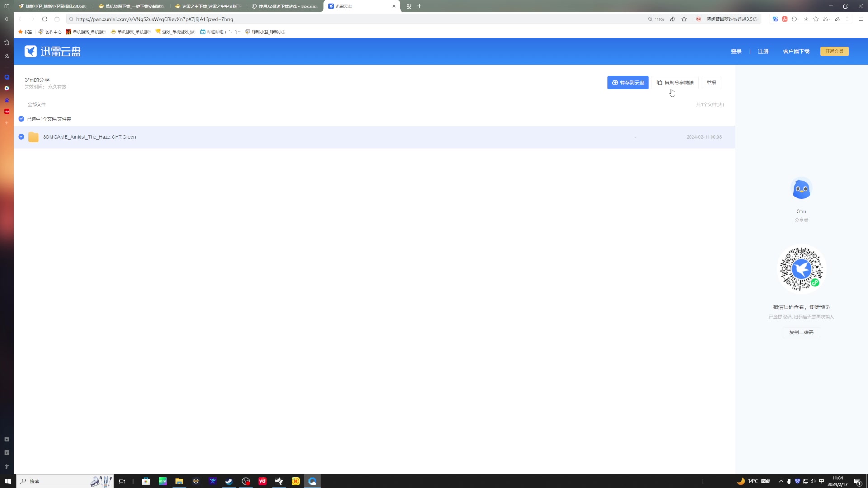Open the downloads arrow icon in toolbar
868x488 pixels.
coord(806,19)
